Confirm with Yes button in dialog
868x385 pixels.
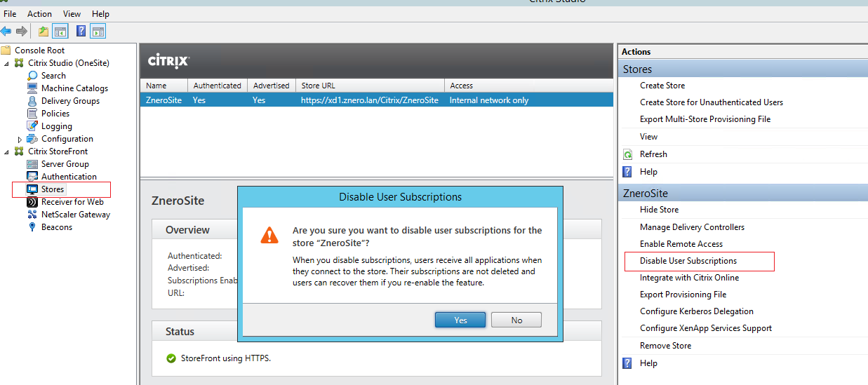click(460, 320)
